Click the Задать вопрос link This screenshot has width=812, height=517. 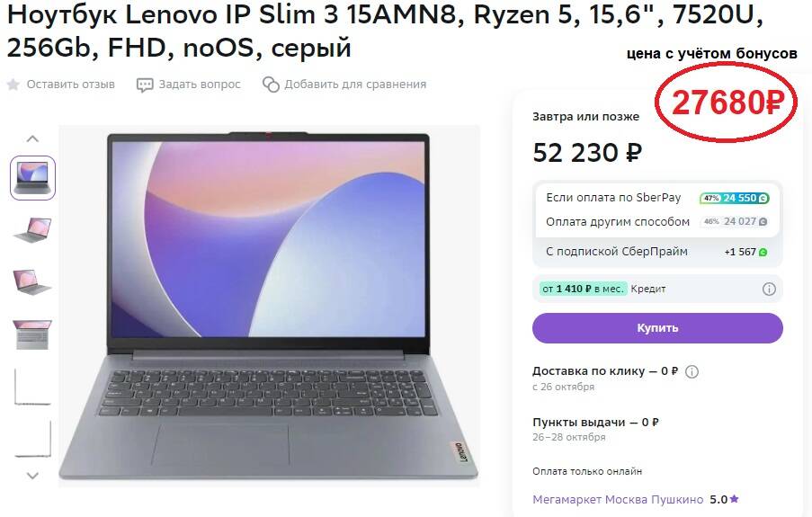pyautogui.click(x=200, y=85)
